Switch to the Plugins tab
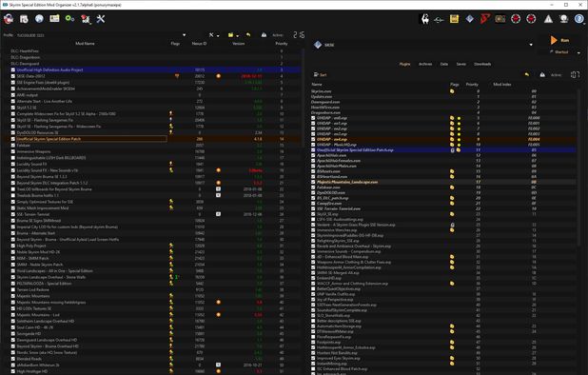The height and width of the screenshot is (375, 588). [x=404, y=64]
